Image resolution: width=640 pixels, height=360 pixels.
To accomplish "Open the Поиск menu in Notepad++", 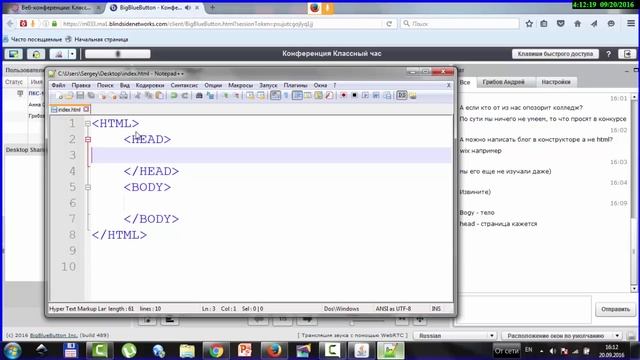I will (105, 85).
